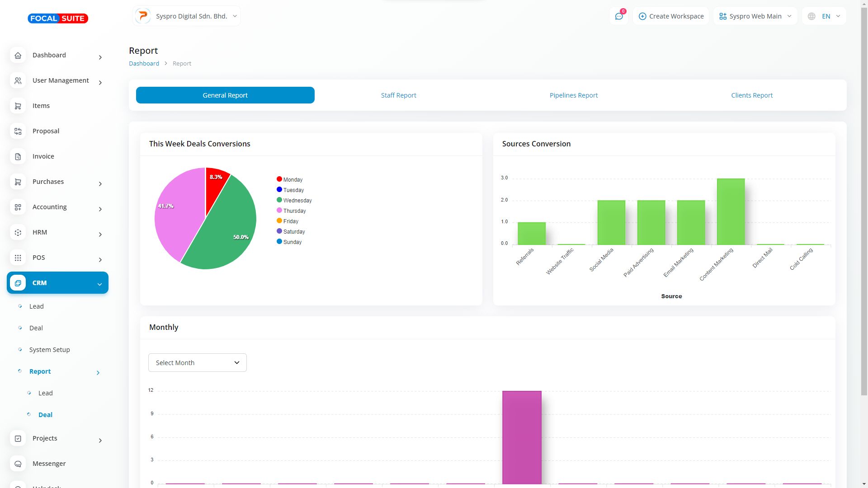
Task: Click the Dashboard breadcrumb link
Action: pyautogui.click(x=144, y=64)
